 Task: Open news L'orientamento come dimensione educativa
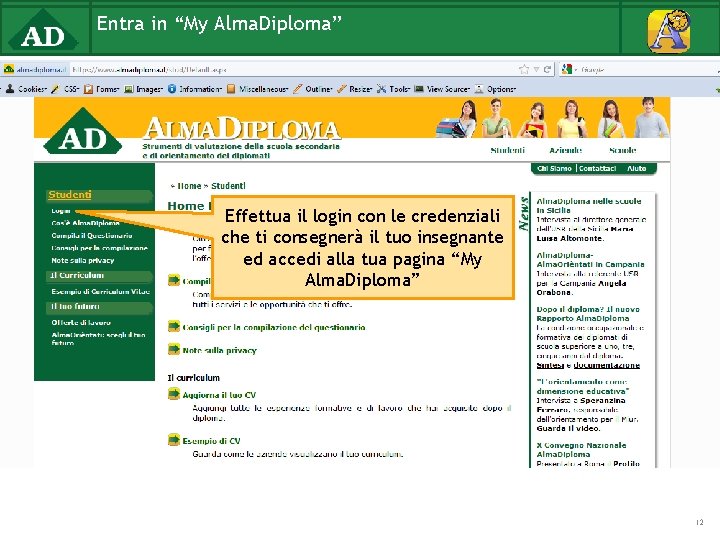[x=583, y=387]
